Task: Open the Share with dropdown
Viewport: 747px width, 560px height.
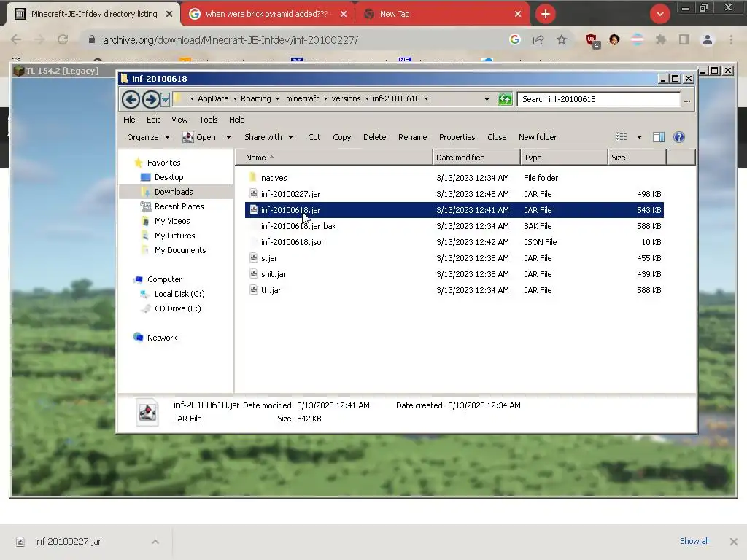Action: pyautogui.click(x=268, y=137)
